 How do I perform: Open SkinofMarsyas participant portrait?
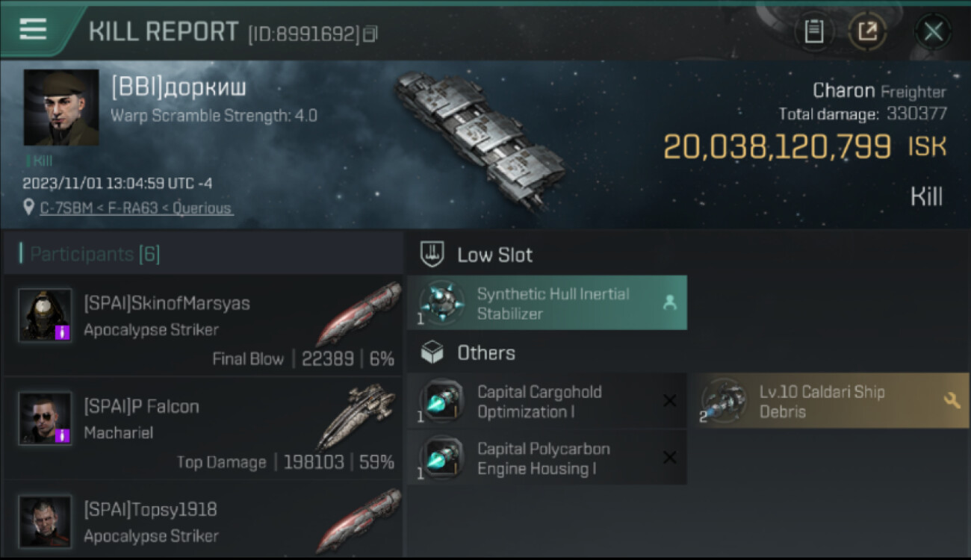pos(45,315)
